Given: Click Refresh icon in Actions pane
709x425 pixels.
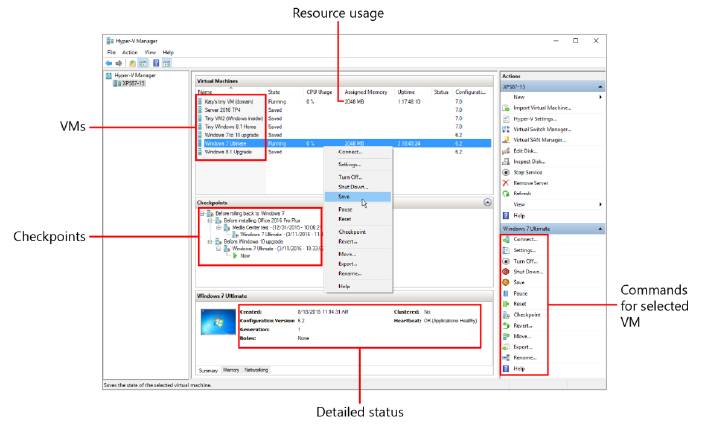Looking at the screenshot, I should (507, 193).
